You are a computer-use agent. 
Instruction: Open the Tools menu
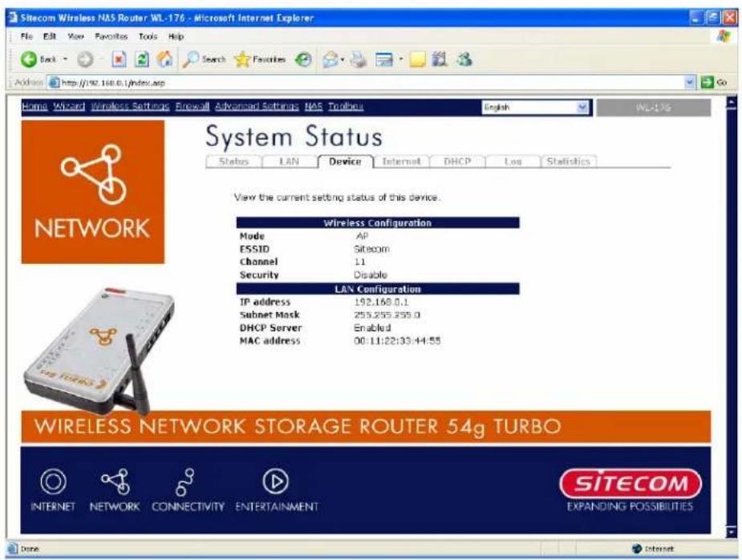pyautogui.click(x=148, y=36)
